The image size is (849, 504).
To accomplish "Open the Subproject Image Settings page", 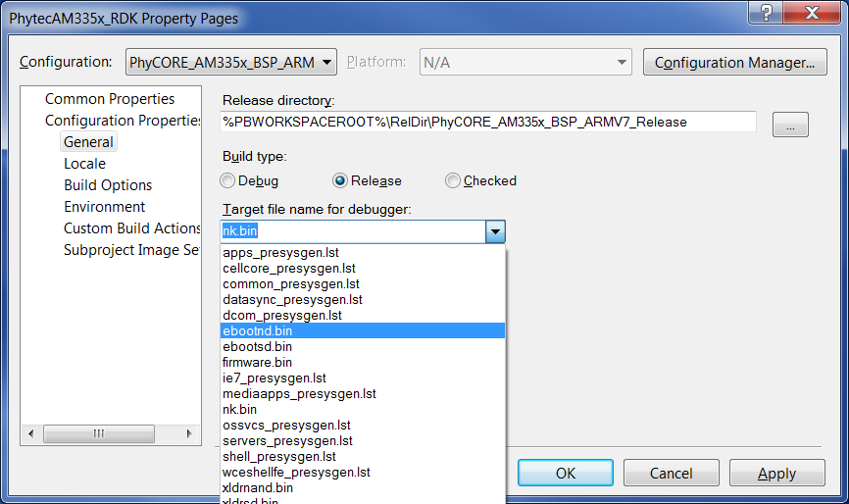I will pos(131,250).
